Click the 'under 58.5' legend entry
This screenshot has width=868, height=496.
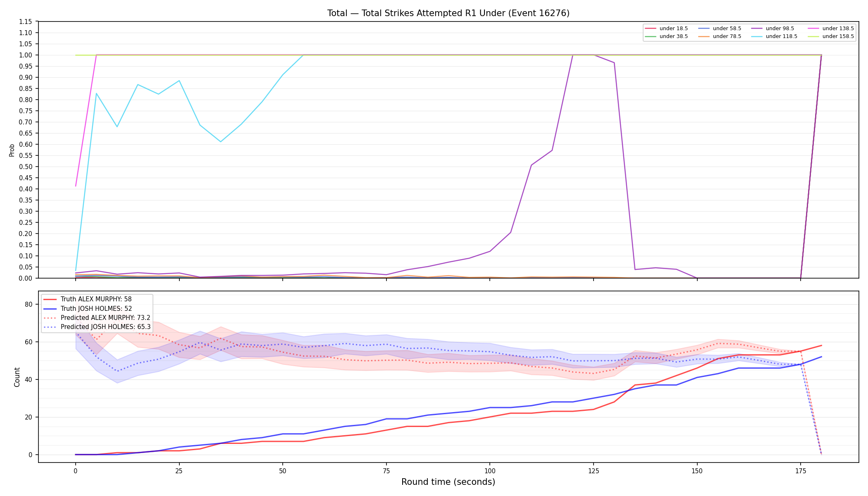(x=720, y=29)
